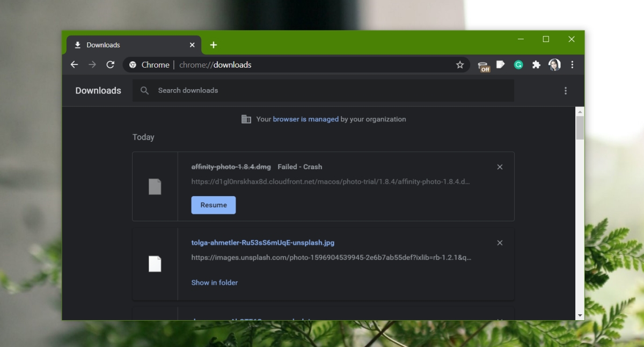
Task: Click the Chrome site info icon
Action: (133, 64)
